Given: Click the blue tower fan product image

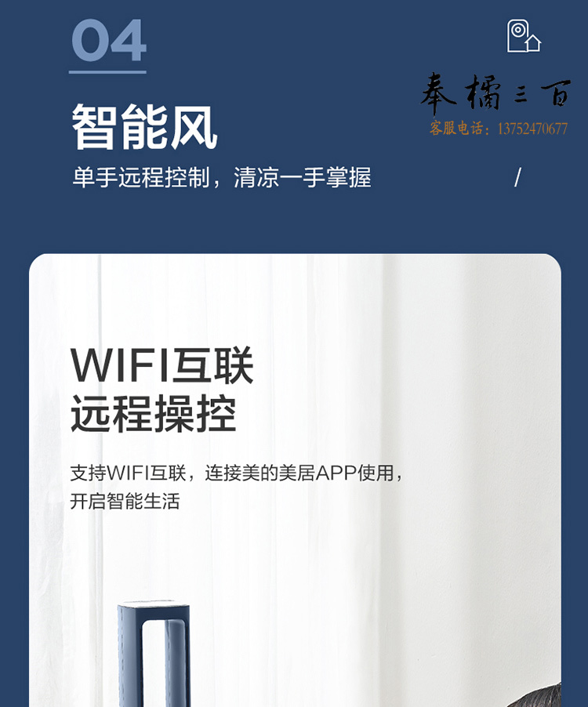Looking at the screenshot, I should [154, 654].
